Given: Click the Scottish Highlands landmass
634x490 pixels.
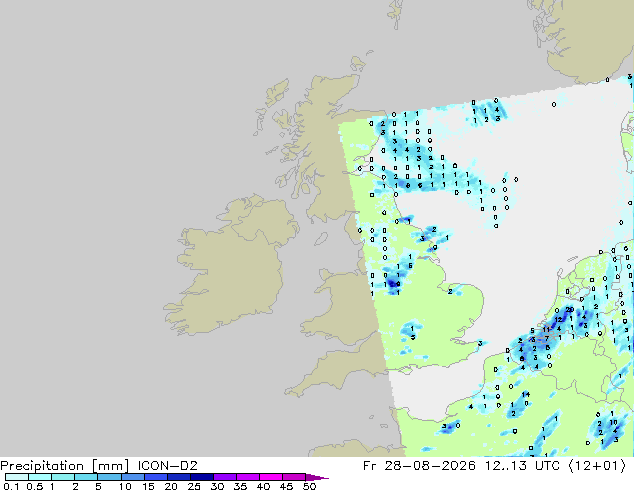Looking at the screenshot, I should click(319, 133).
